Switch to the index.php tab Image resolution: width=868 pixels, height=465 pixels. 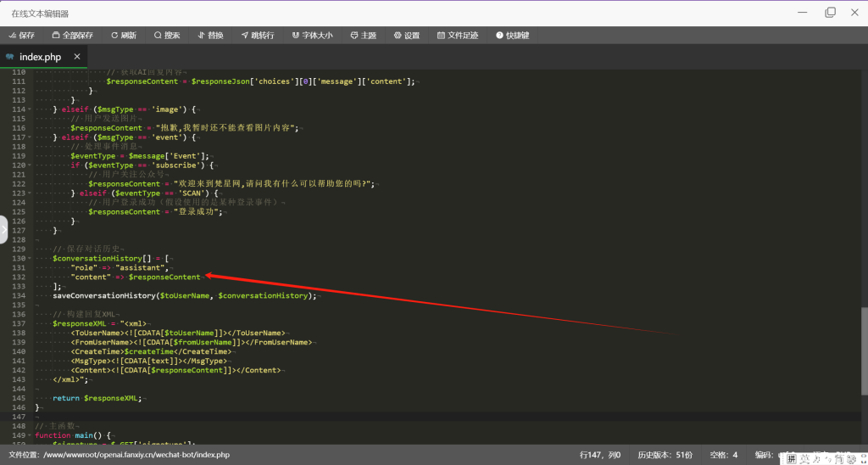point(39,57)
